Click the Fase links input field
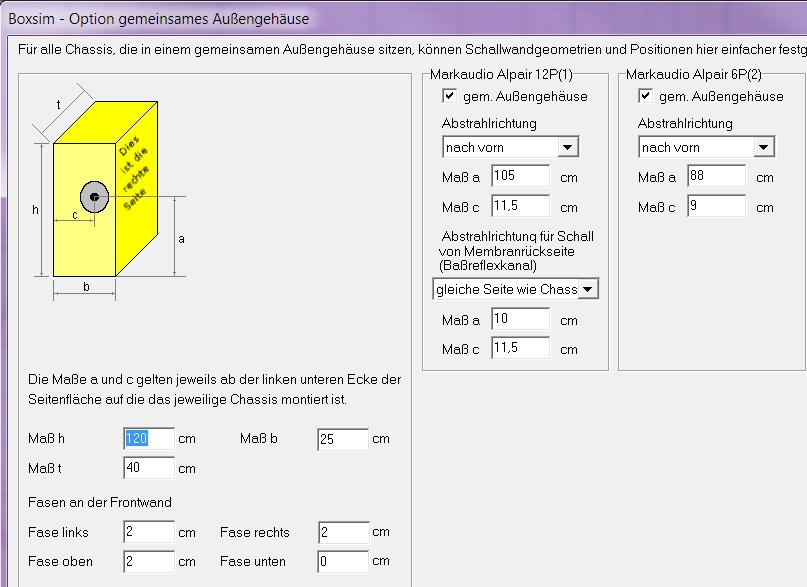This screenshot has height=587, width=807. pos(149,532)
